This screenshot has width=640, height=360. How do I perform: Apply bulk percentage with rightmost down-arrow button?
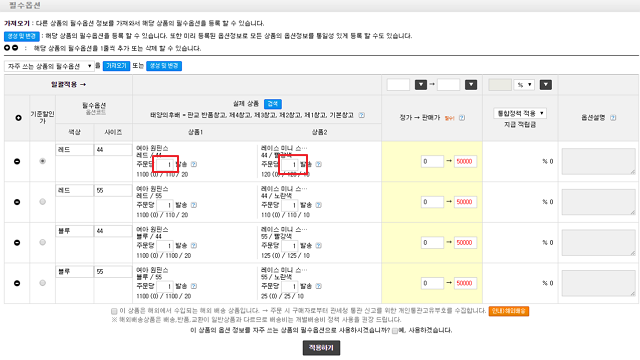(x=546, y=84)
